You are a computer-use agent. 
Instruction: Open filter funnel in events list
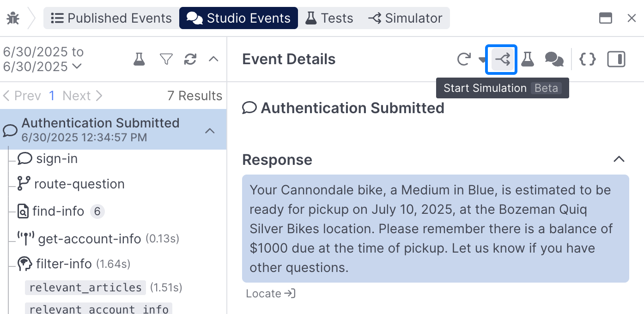coord(166,59)
